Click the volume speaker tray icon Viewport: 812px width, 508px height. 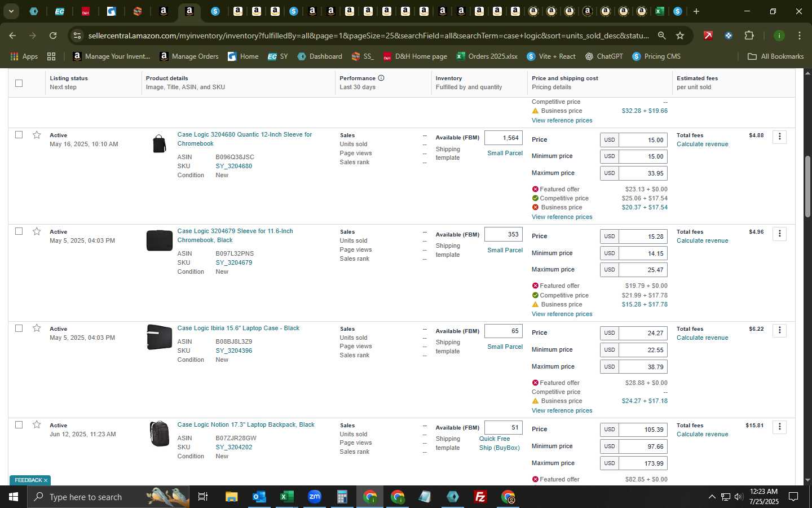[738, 497]
